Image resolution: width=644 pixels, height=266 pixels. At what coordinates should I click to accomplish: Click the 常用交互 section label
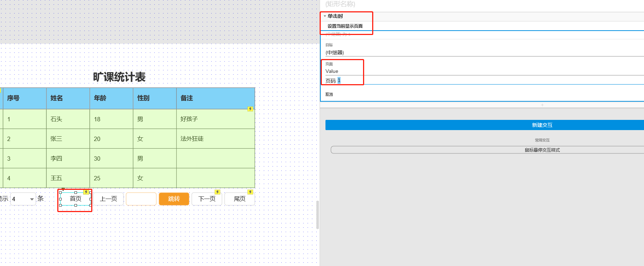pyautogui.click(x=542, y=140)
